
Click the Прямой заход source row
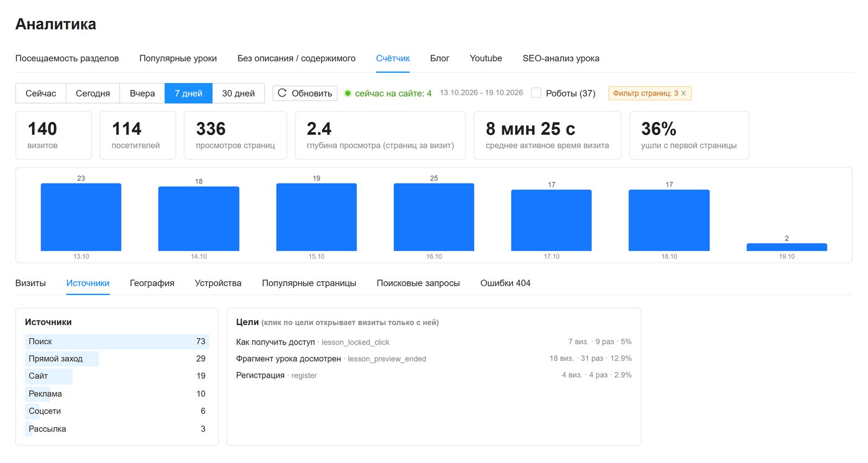tap(117, 359)
